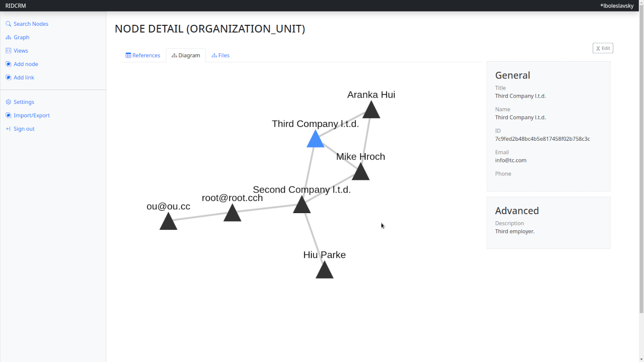Open the Files tab
Screen dimensions: 644x362
point(220,55)
